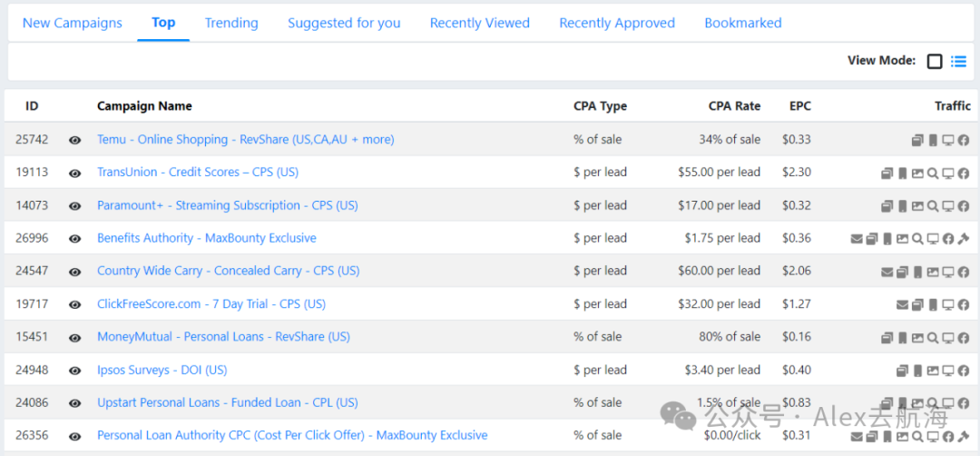Screen dimensions: 980x456
Task: Click Facebook icon in Country Wide Carry row
Action: click(964, 273)
